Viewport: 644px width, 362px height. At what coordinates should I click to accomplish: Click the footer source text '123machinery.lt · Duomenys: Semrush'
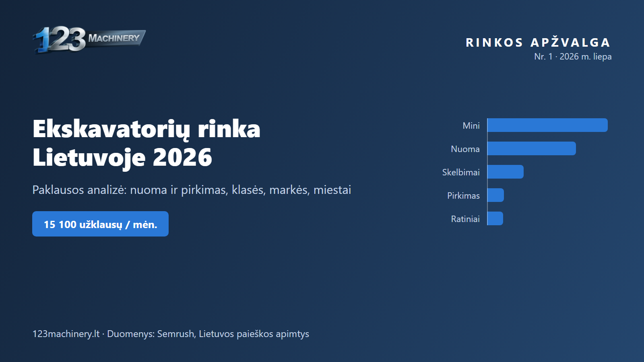[114, 334]
